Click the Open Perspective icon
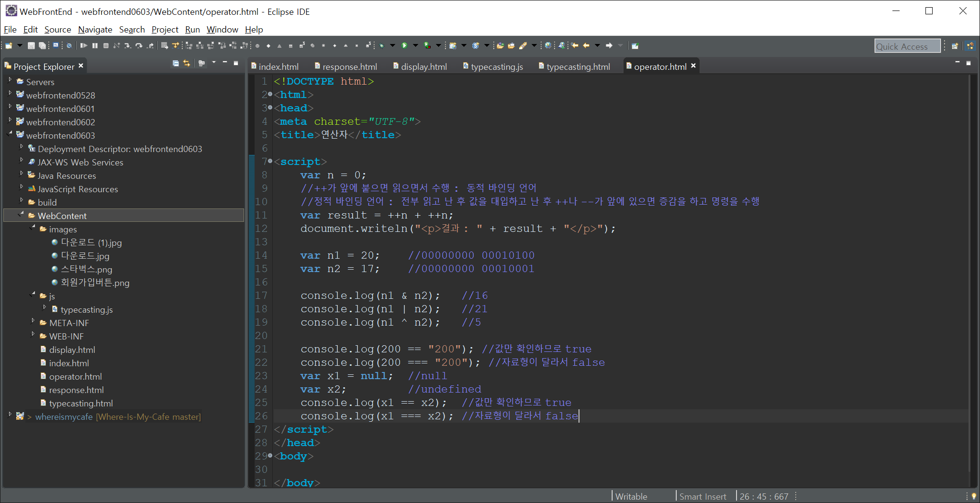This screenshot has width=980, height=503. coord(955,46)
